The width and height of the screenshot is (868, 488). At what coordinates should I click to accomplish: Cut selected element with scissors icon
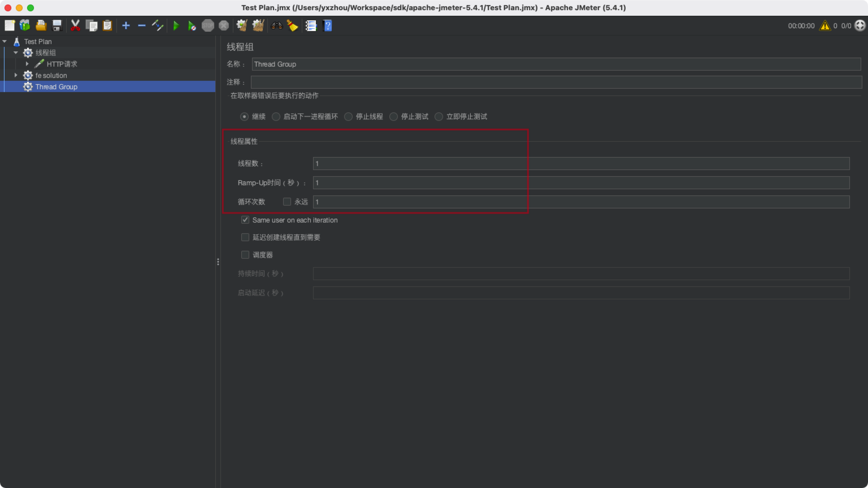[75, 26]
